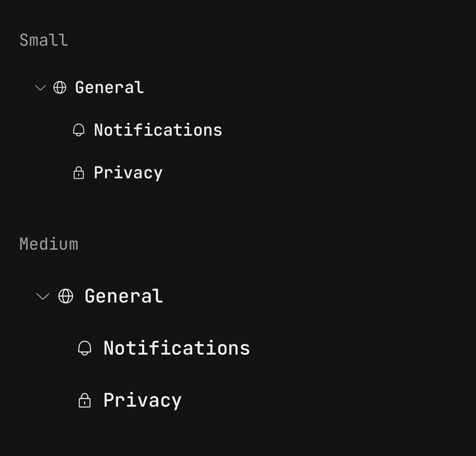
Task: Open Notifications item in Medium tree
Action: 177,348
